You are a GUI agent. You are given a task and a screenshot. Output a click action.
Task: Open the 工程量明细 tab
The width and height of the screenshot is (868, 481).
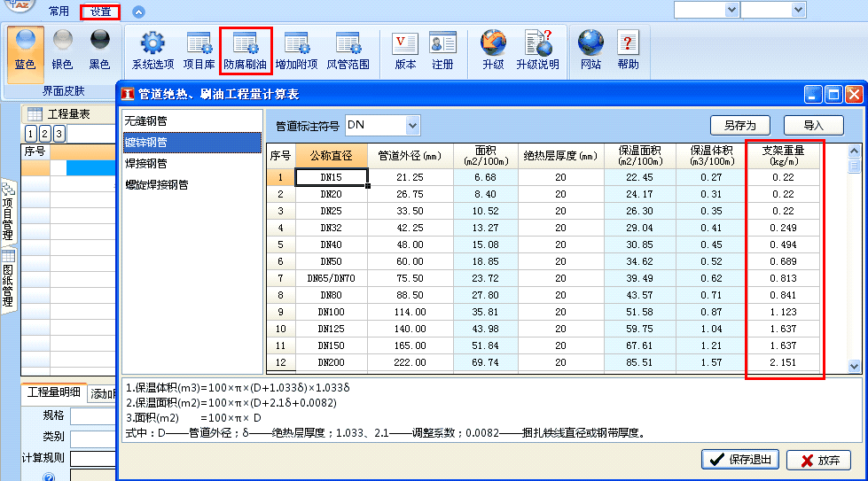[x=53, y=393]
